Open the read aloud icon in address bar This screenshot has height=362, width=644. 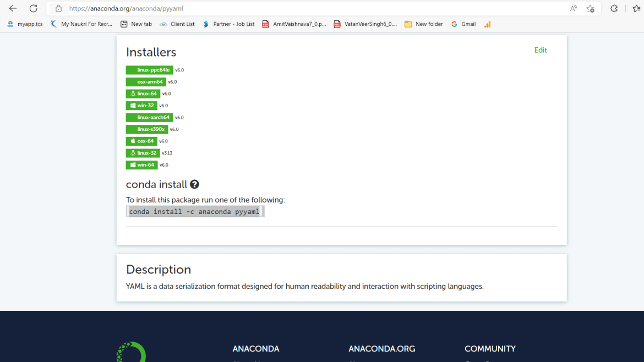[574, 8]
